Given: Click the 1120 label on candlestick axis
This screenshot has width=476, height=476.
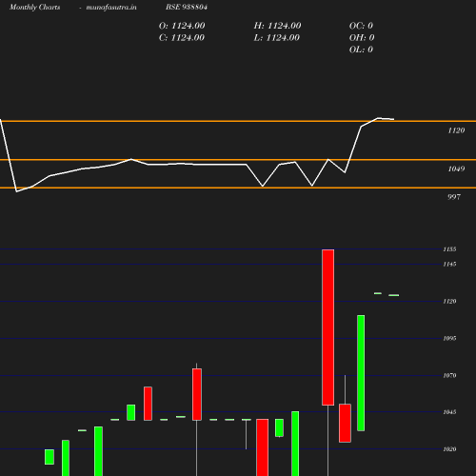Looking at the screenshot, I should (450, 301).
